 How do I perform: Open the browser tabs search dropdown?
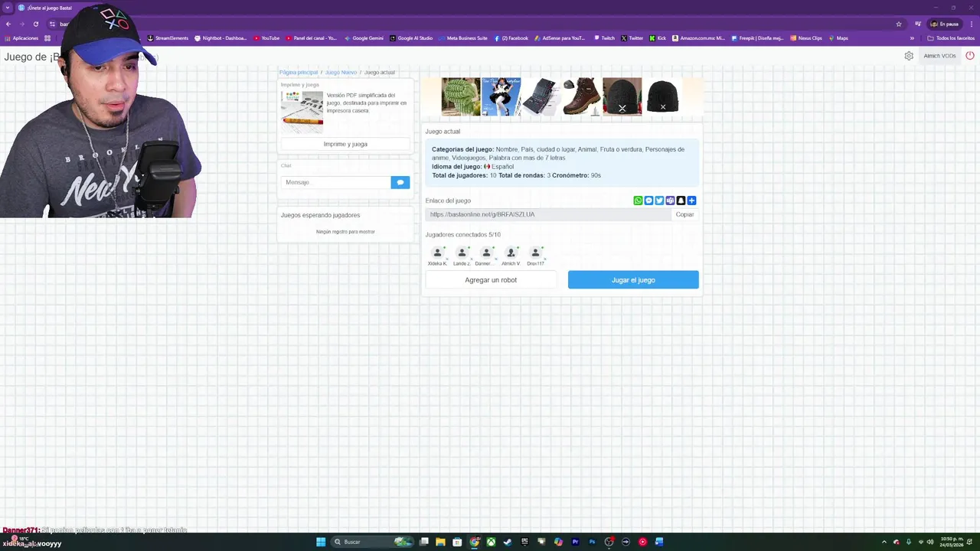[8, 8]
